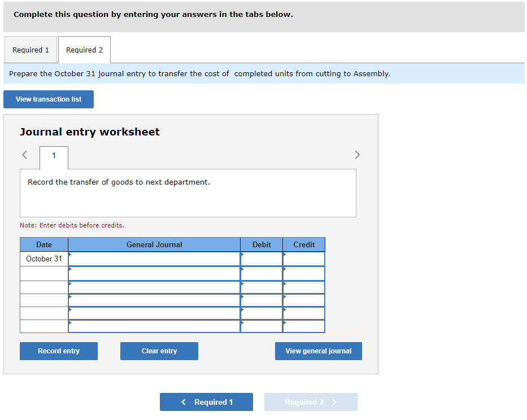Click View transaction list button
Screen dimensions: 527x420
pyautogui.click(x=49, y=99)
